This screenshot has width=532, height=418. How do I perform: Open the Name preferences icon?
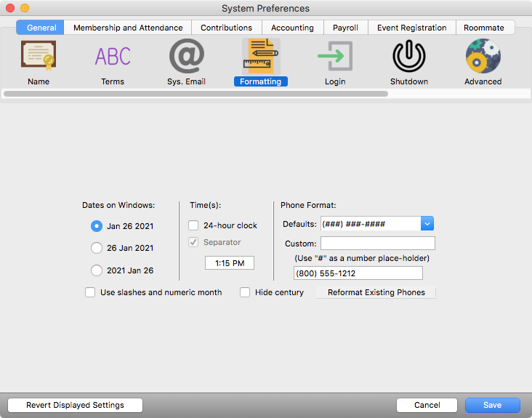tap(39, 56)
